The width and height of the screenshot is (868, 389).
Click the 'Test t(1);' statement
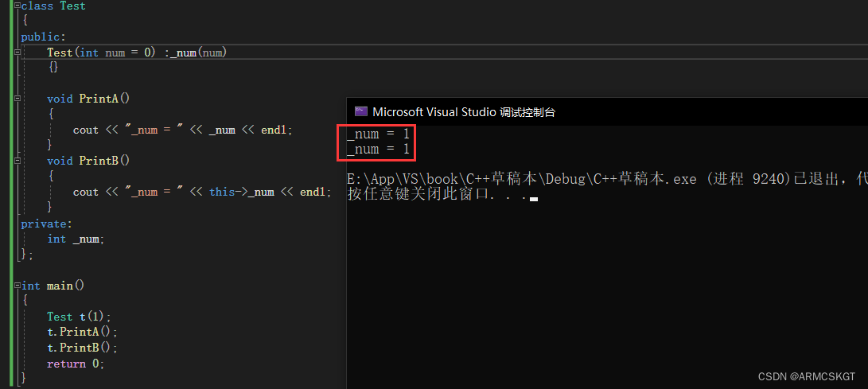(x=79, y=317)
